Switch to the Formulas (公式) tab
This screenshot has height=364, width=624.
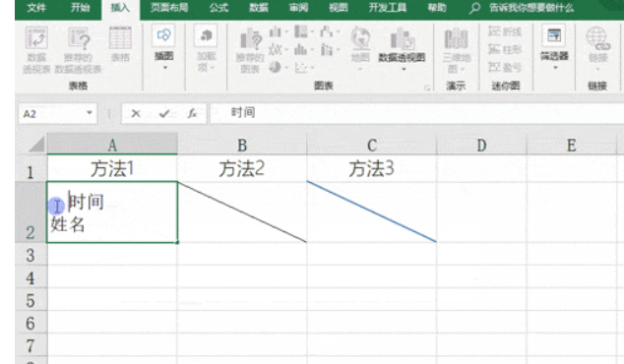click(x=218, y=8)
